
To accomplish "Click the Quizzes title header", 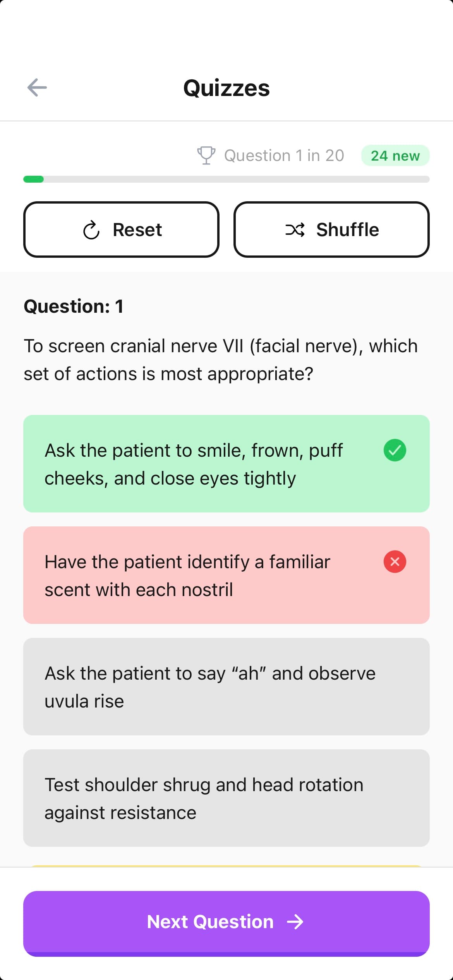I will click(x=226, y=87).
